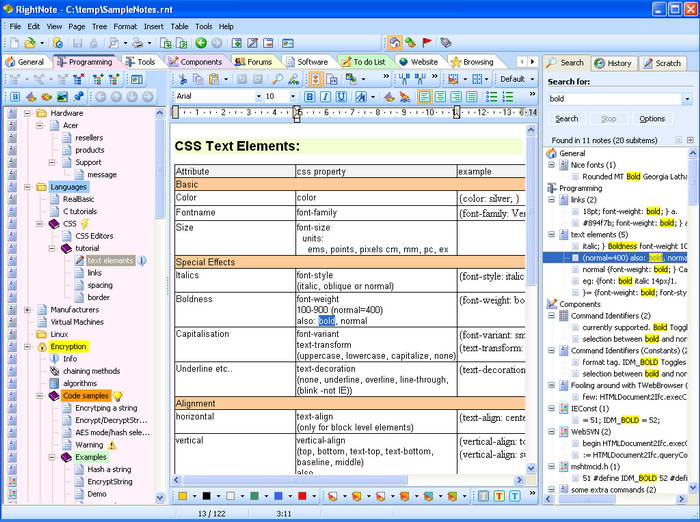700x522 pixels.
Task: Switch to the Software notebook tab
Action: click(311, 62)
